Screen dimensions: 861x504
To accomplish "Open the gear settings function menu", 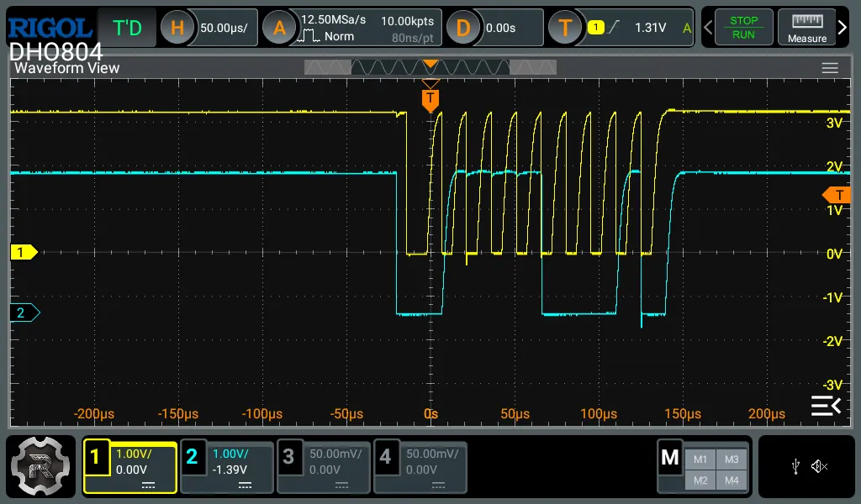I will [40, 467].
